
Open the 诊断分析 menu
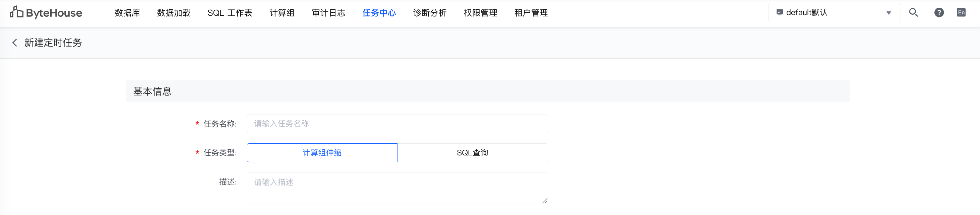(430, 13)
